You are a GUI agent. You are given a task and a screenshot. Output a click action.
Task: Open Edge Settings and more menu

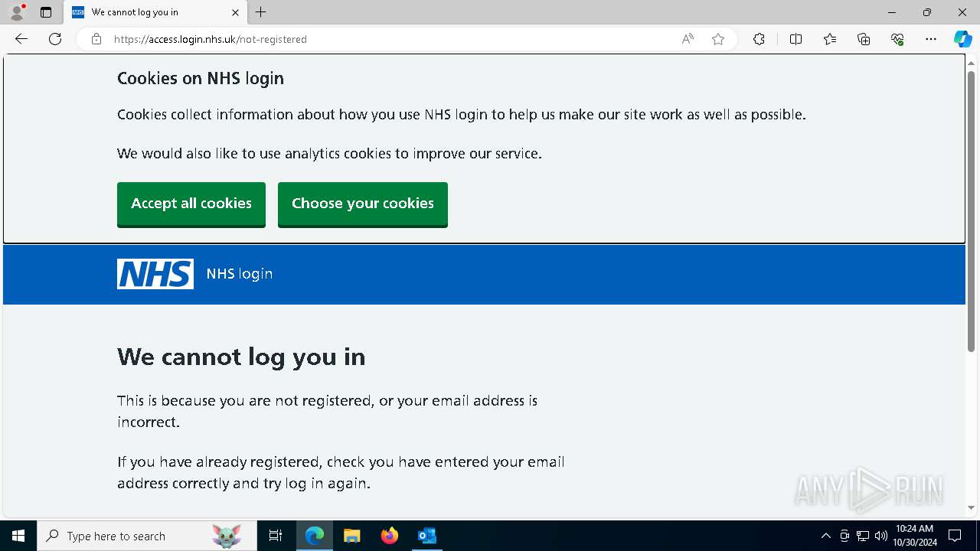pyautogui.click(x=931, y=39)
